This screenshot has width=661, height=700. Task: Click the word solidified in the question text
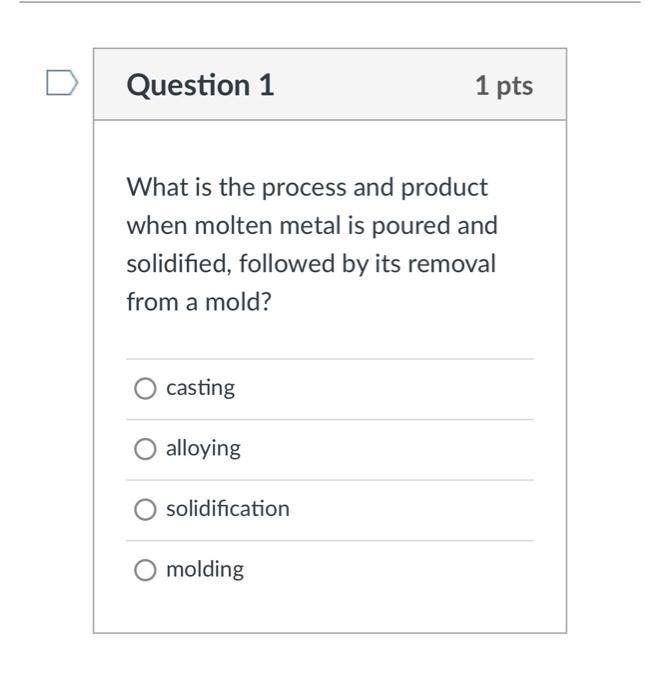(179, 264)
